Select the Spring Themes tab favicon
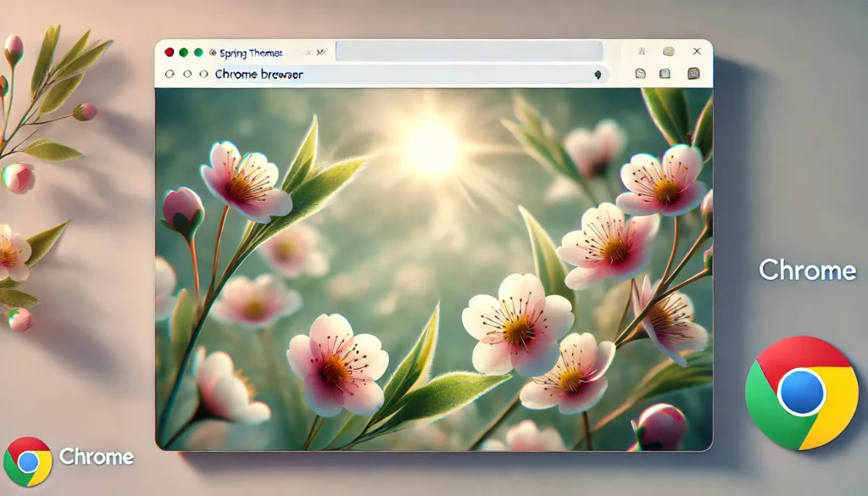The image size is (868, 496). (212, 52)
